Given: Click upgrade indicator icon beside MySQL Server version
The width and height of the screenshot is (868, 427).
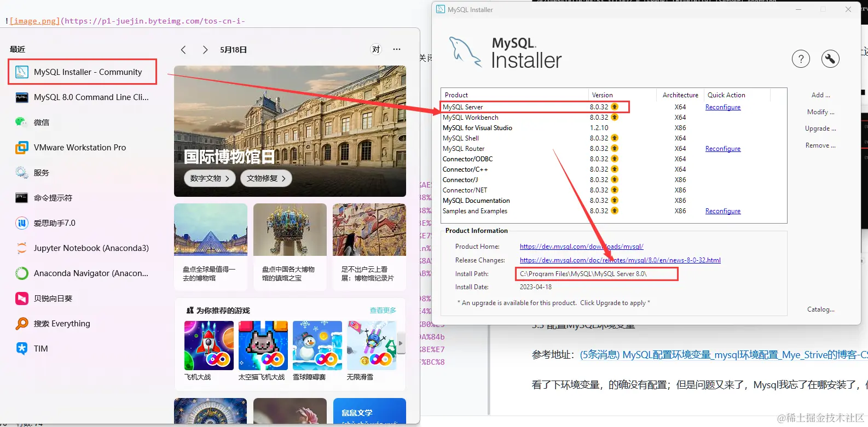Looking at the screenshot, I should pyautogui.click(x=615, y=107).
